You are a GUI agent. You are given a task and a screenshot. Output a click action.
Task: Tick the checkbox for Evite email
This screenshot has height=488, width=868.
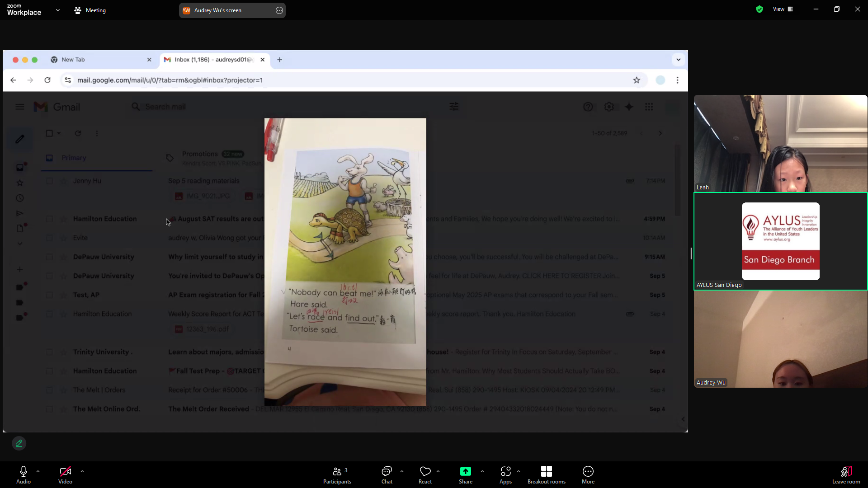coord(49,238)
